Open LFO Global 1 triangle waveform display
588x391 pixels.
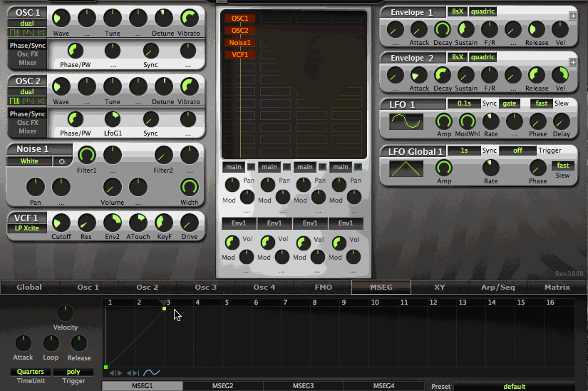[x=406, y=168]
